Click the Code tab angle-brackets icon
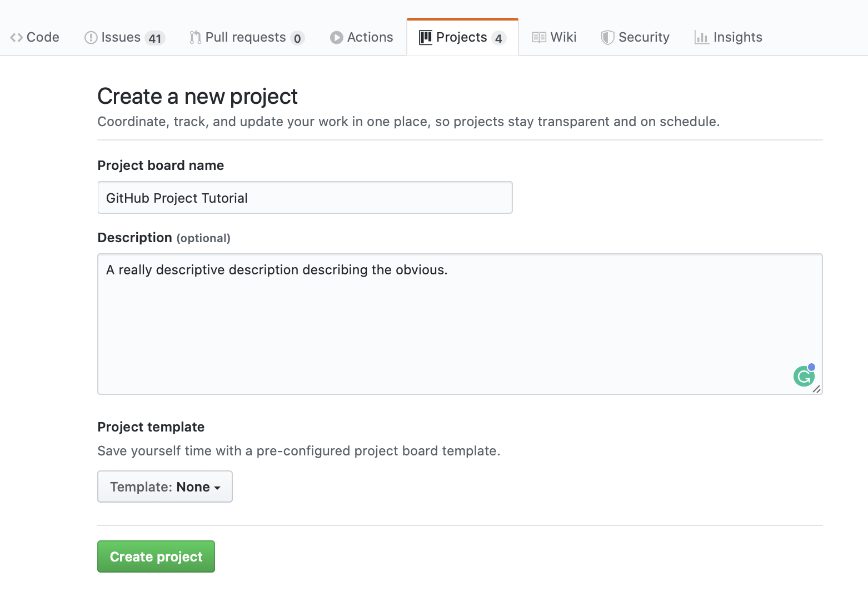Image resolution: width=868 pixels, height=602 pixels. point(16,37)
